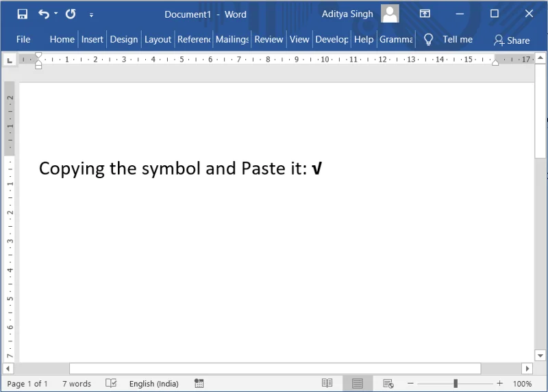The image size is (548, 392).
Task: Click the square root symbol in document
Action: (316, 168)
